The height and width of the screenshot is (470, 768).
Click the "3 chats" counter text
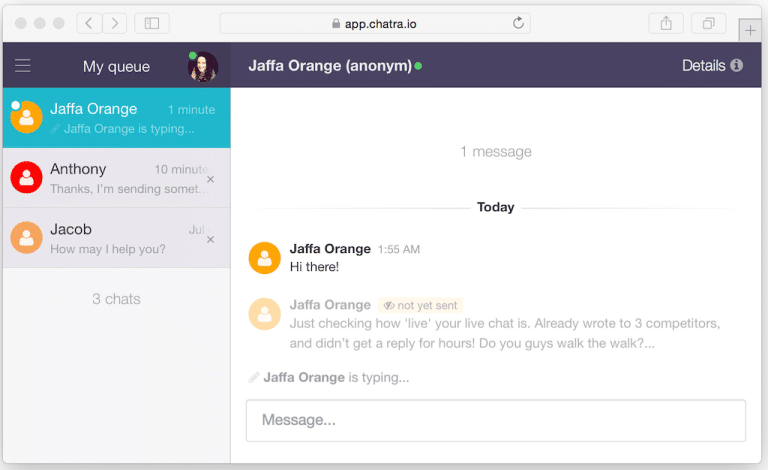click(x=117, y=299)
